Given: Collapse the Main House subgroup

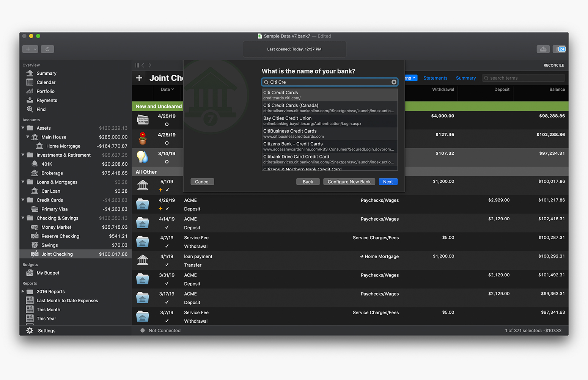Looking at the screenshot, I should (28, 137).
